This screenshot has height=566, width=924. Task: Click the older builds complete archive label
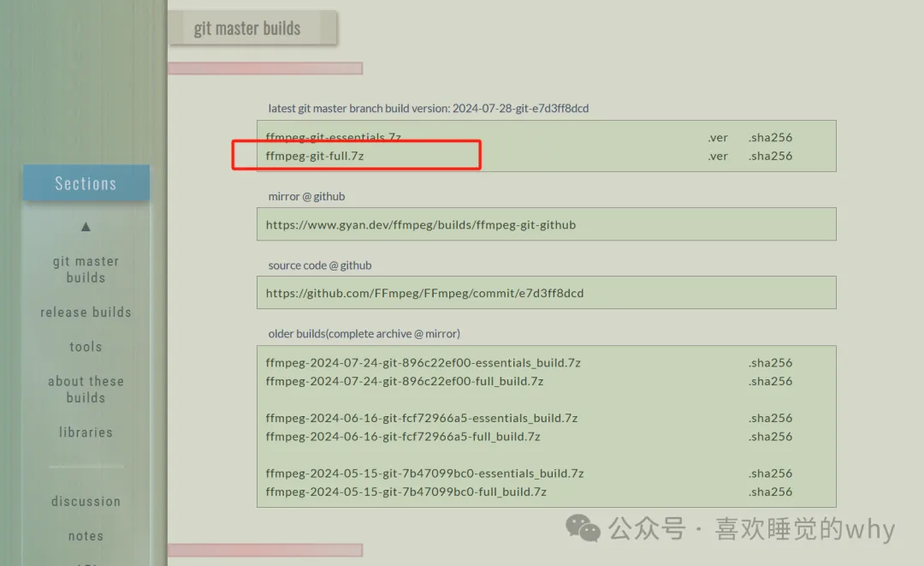tap(364, 334)
